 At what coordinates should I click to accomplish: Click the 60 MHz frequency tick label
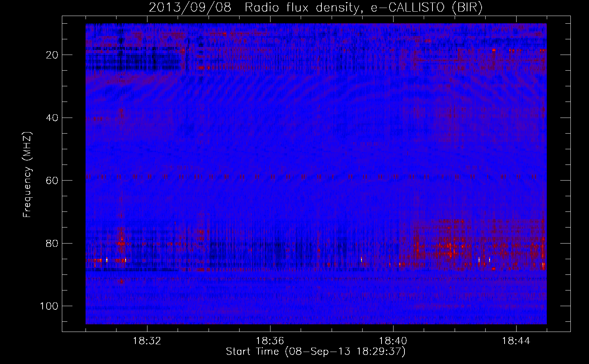coord(52,181)
